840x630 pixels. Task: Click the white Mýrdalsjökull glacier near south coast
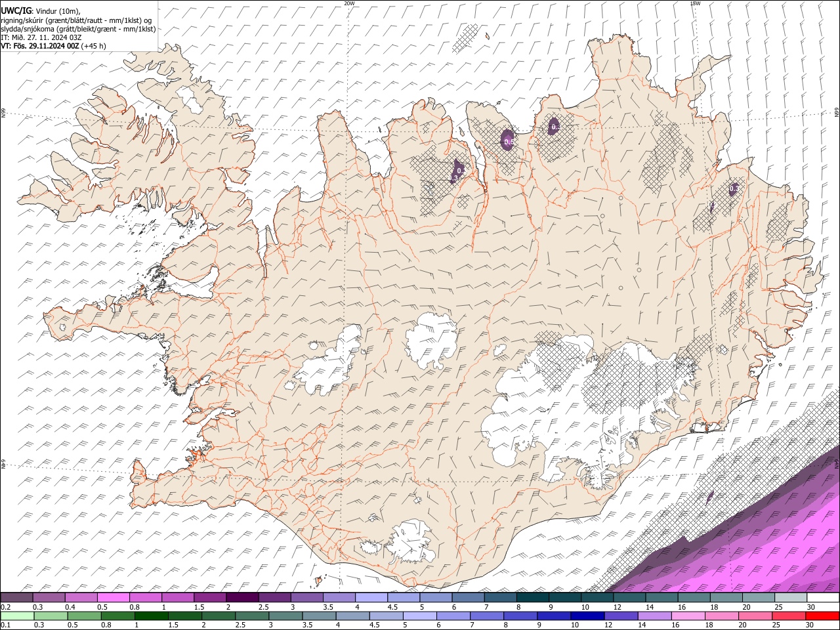(x=412, y=542)
